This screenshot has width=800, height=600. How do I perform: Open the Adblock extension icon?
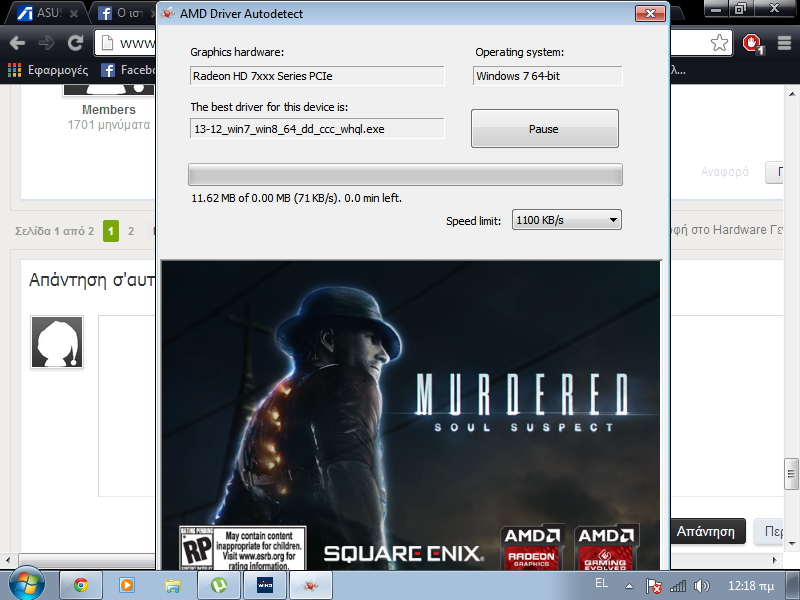(753, 43)
